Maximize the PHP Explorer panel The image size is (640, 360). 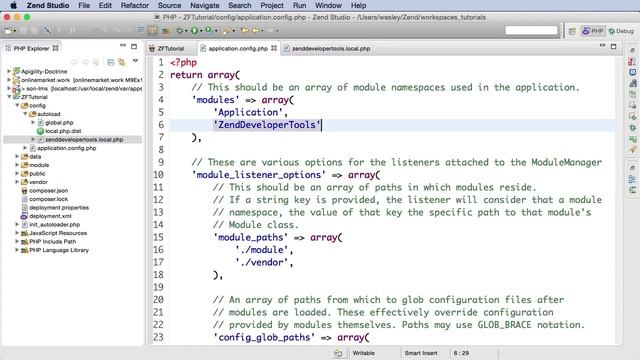(134, 47)
